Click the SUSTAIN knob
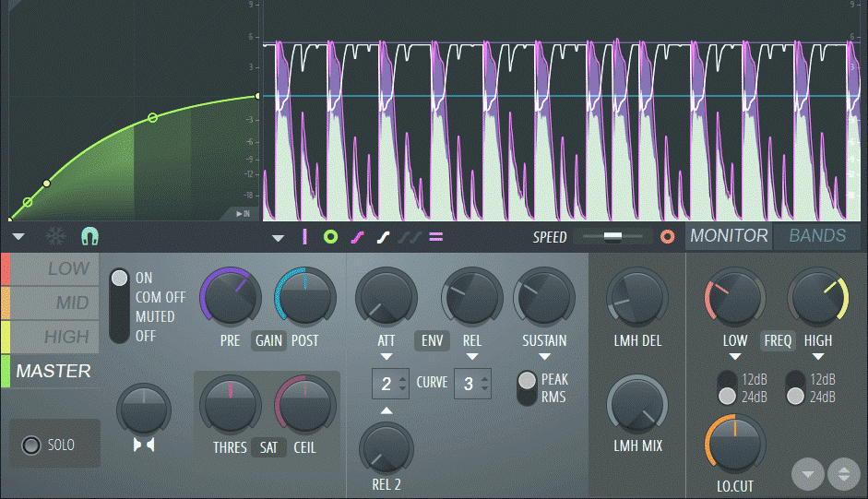This screenshot has height=499, width=868. pos(544,297)
